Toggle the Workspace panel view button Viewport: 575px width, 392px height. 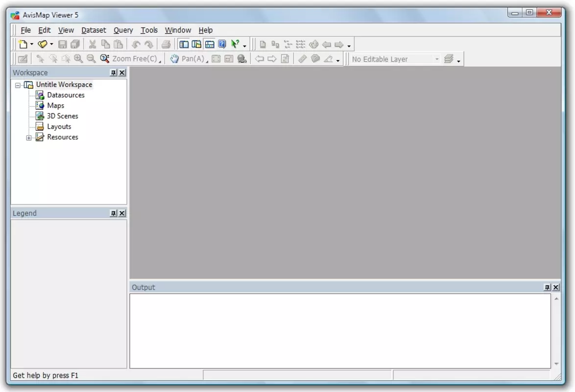point(184,45)
